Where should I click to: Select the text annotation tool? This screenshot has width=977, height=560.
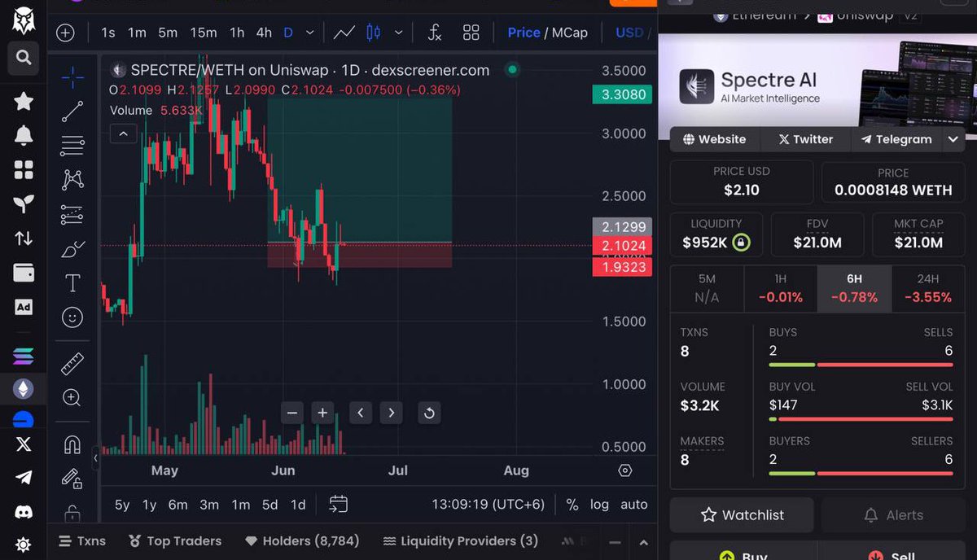72,283
